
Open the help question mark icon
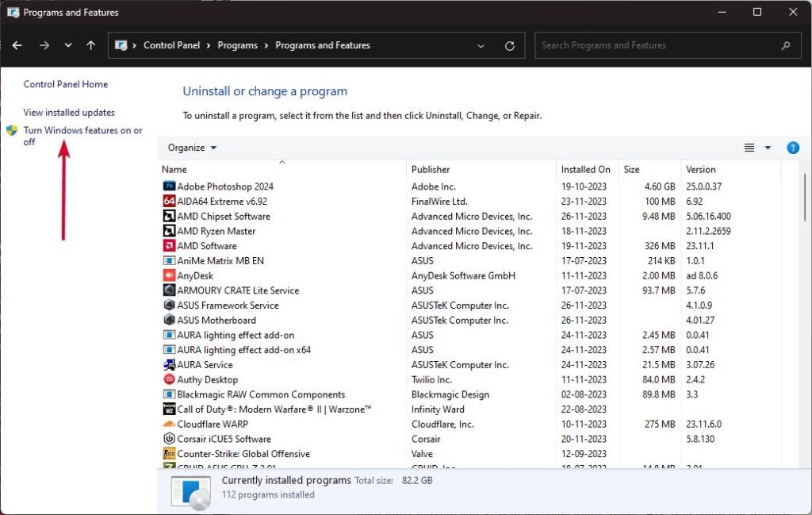click(x=792, y=148)
